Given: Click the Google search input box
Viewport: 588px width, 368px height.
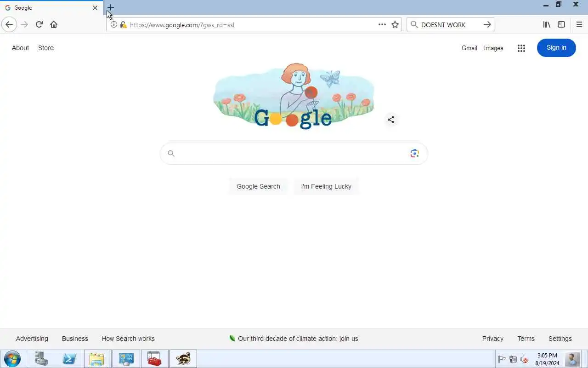Looking at the screenshot, I should click(294, 154).
